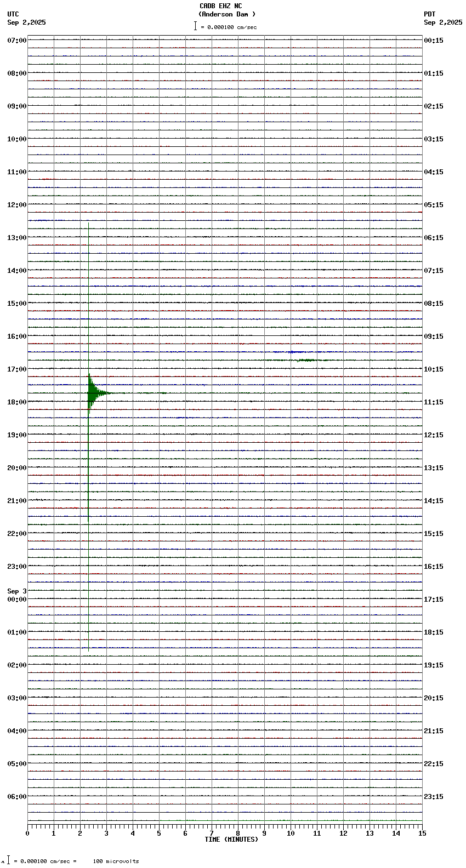Click the 09:00 UTC time label

click(x=17, y=106)
